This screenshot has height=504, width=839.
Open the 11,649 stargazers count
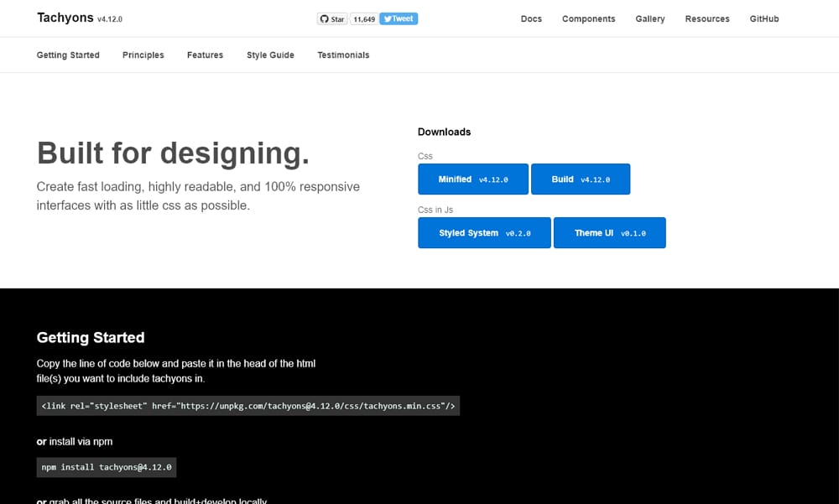coord(363,18)
